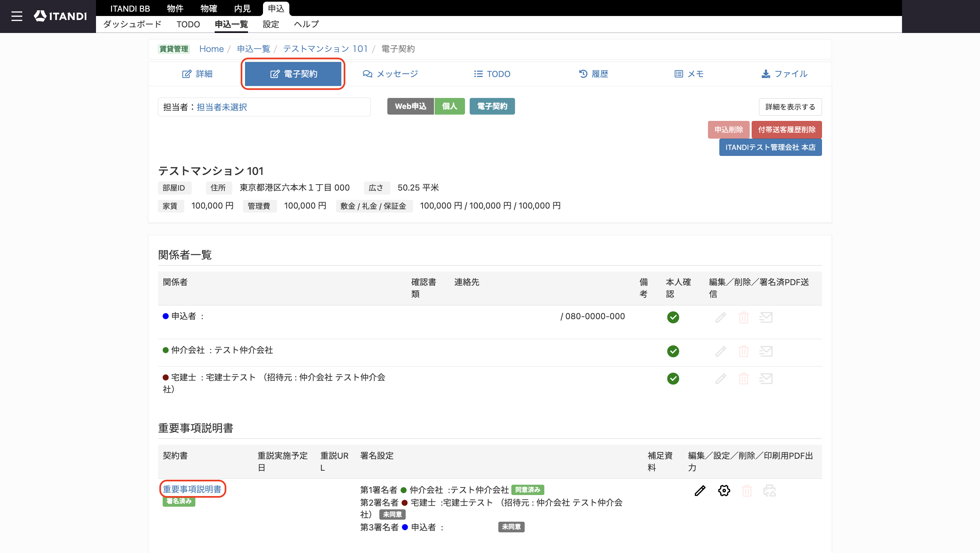Open the TODO tab in the application tabs
980x553 pixels.
pyautogui.click(x=492, y=74)
